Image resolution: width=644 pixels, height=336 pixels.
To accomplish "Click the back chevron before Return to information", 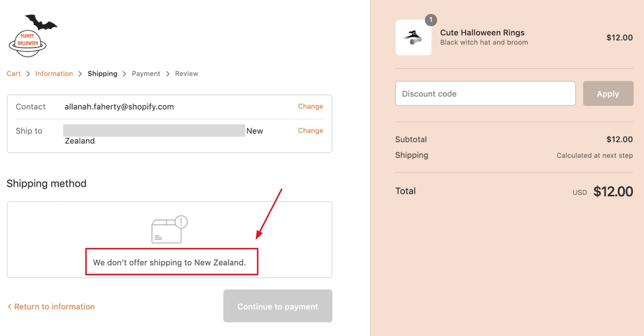I will pos(10,306).
